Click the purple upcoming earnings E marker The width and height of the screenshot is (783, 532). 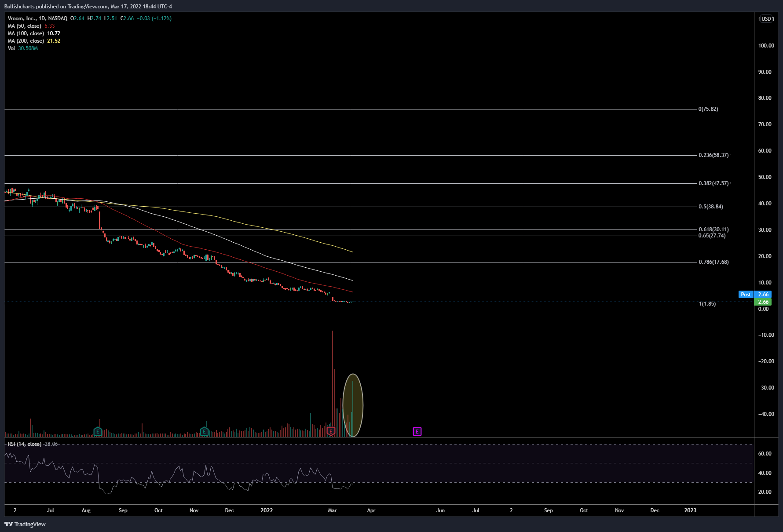pyautogui.click(x=417, y=431)
